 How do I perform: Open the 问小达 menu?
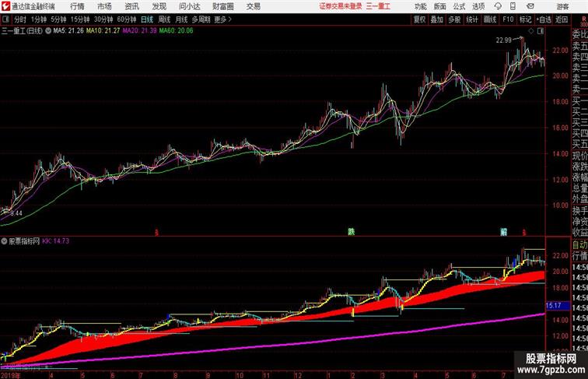tap(189, 6)
